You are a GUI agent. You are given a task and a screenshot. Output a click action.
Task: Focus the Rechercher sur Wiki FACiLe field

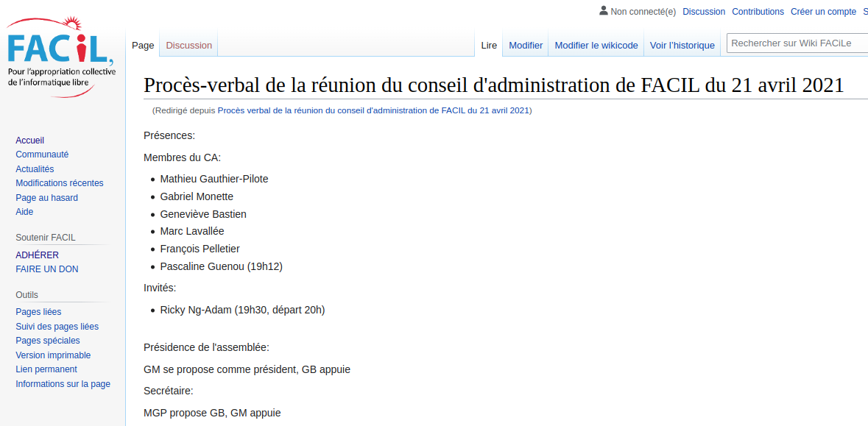coord(797,43)
